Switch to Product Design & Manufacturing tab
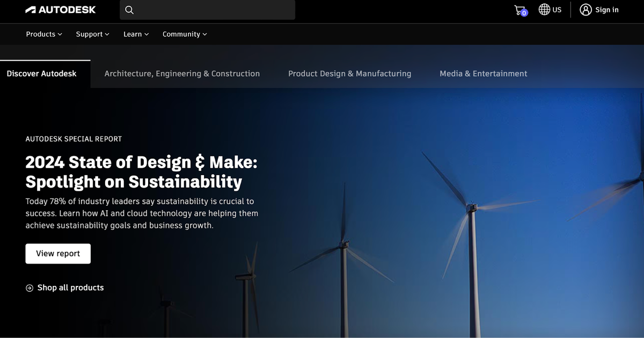644x338 pixels. pyautogui.click(x=350, y=74)
